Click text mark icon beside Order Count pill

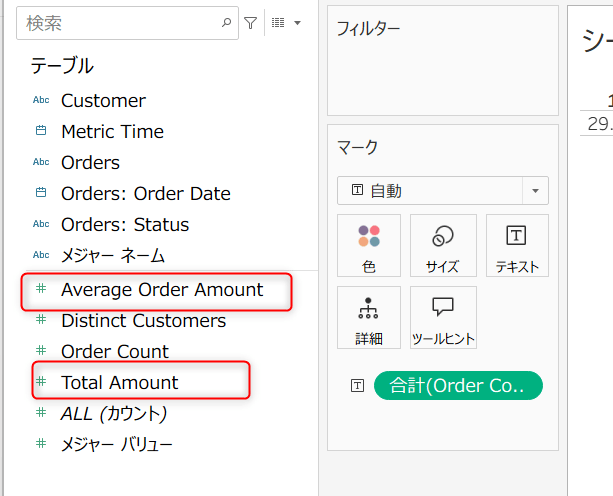coord(357,385)
